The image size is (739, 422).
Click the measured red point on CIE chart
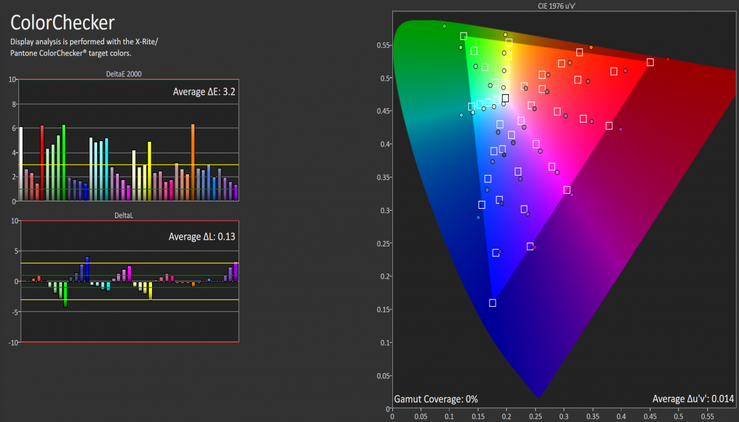click(x=668, y=59)
